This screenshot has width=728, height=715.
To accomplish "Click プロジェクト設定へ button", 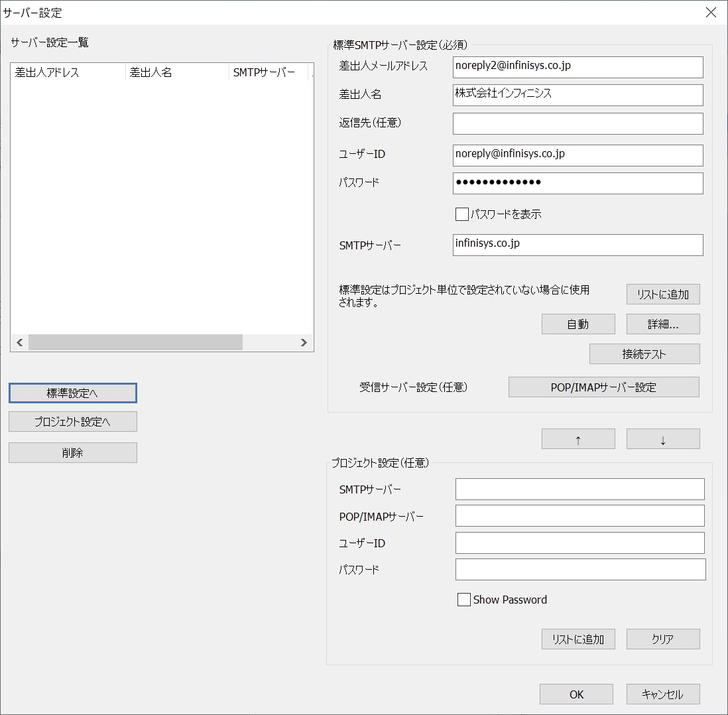I will coord(73,422).
